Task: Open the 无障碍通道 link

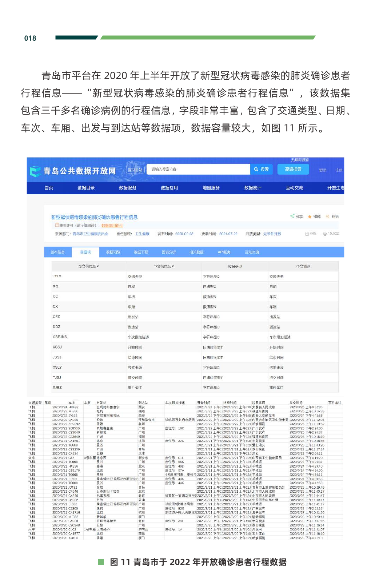Action: click(300, 160)
